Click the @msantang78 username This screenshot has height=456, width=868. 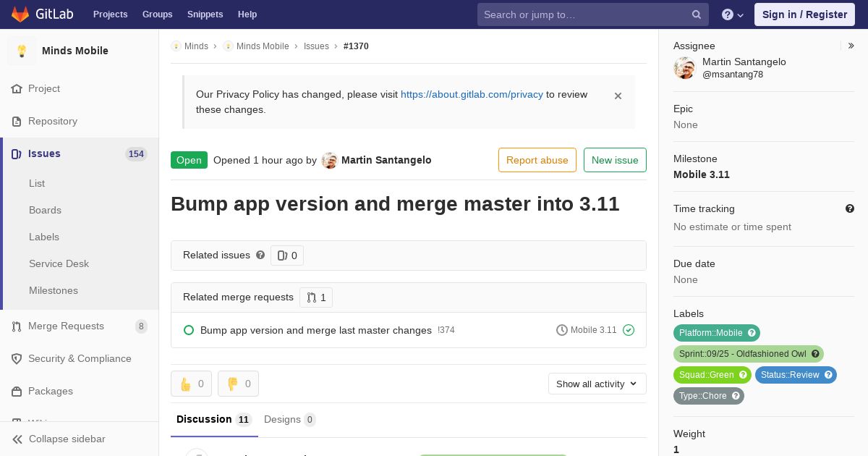(x=733, y=75)
